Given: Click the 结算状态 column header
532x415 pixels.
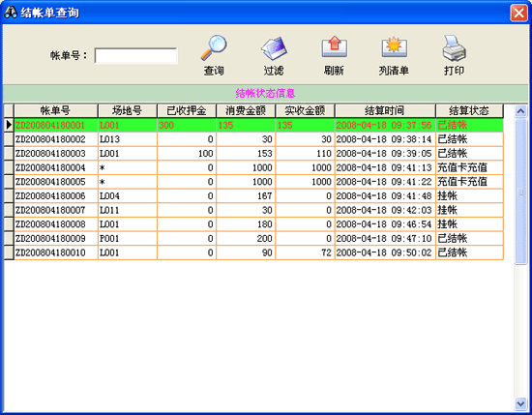Looking at the screenshot, I should [469, 110].
